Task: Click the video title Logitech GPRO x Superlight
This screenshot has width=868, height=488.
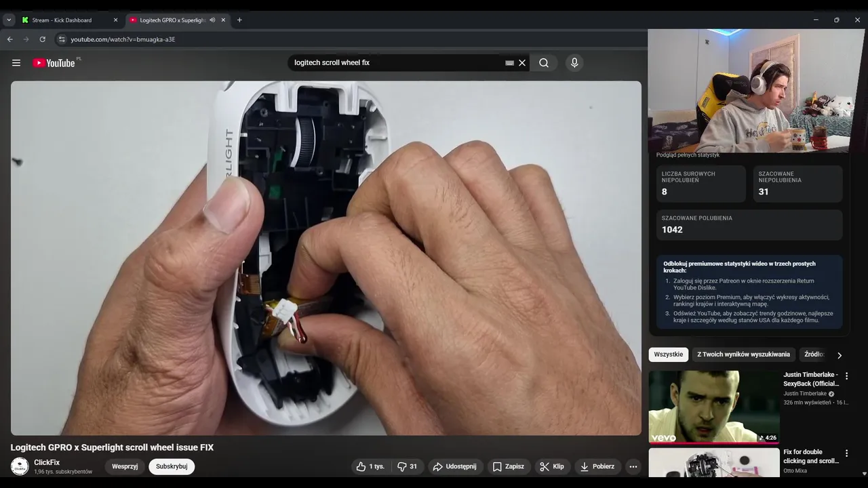Action: pos(112,447)
